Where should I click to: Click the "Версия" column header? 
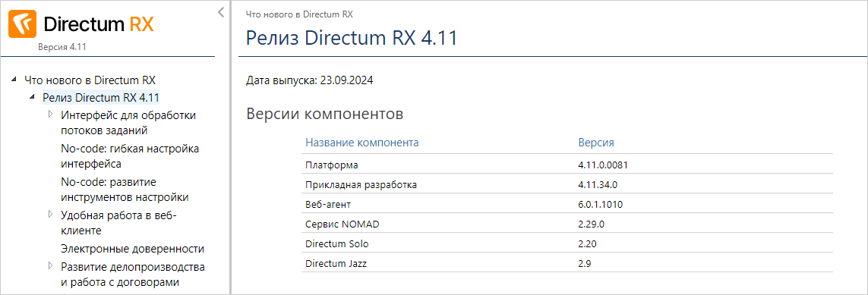tap(596, 143)
